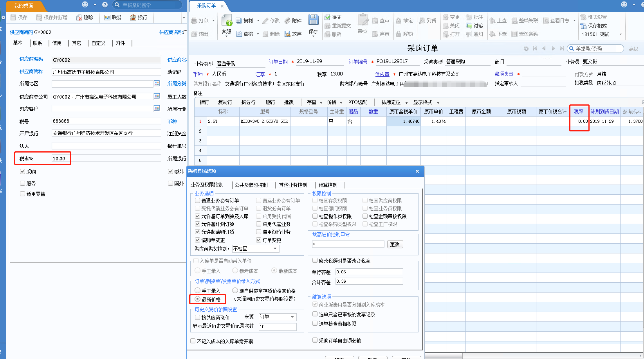Click the 参照 reference document icon
This screenshot has width=644, height=359.
click(x=227, y=20)
